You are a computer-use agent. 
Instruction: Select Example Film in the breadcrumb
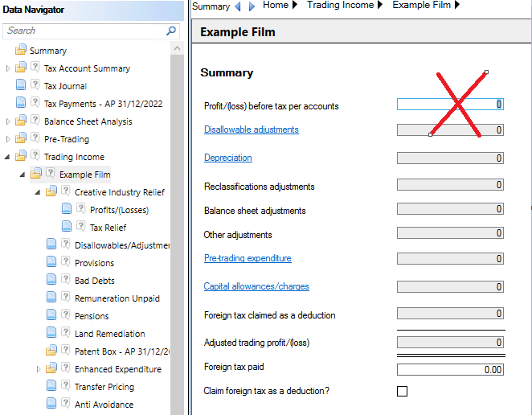pyautogui.click(x=421, y=5)
